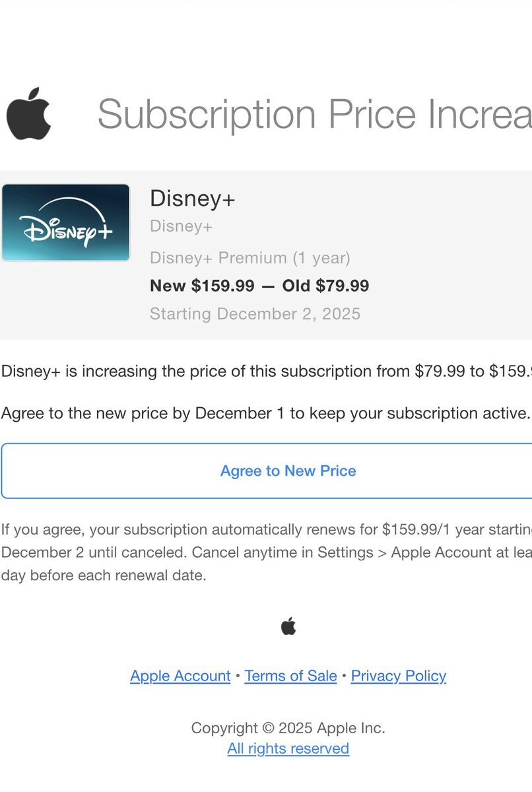
Task: Select the Starting December 2, 2025 date
Action: (x=255, y=313)
